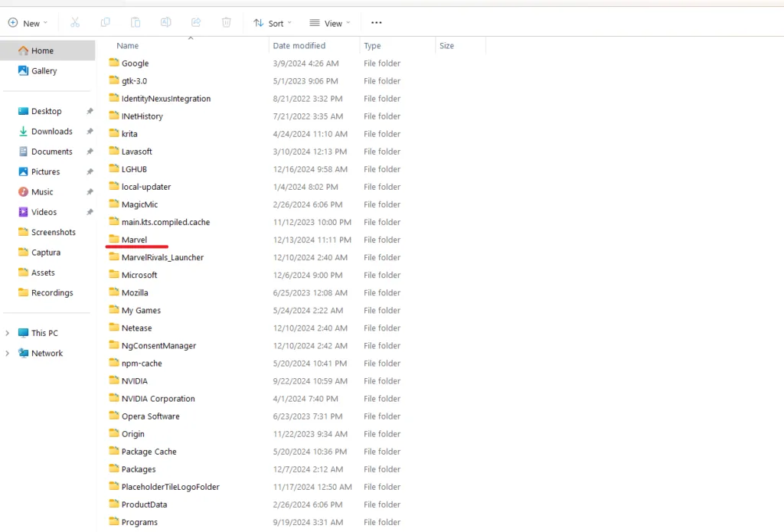Open Screenshots folder in sidebar
Screen dimensions: 784x532
[x=47, y=232]
